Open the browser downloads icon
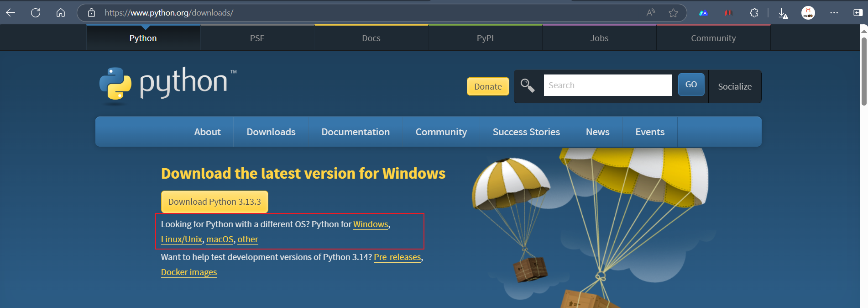Image resolution: width=868 pixels, height=308 pixels. pyautogui.click(x=783, y=13)
